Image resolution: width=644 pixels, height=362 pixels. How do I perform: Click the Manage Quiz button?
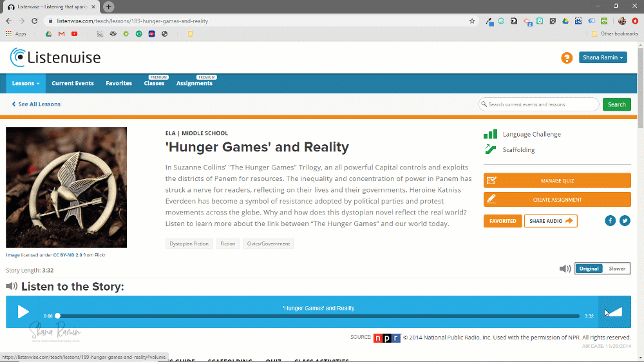(x=557, y=181)
